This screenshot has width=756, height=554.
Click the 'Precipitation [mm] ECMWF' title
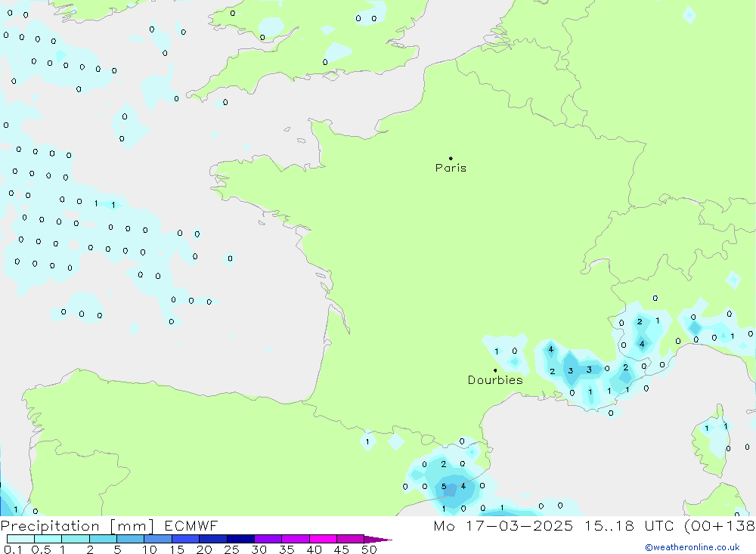[x=110, y=525]
